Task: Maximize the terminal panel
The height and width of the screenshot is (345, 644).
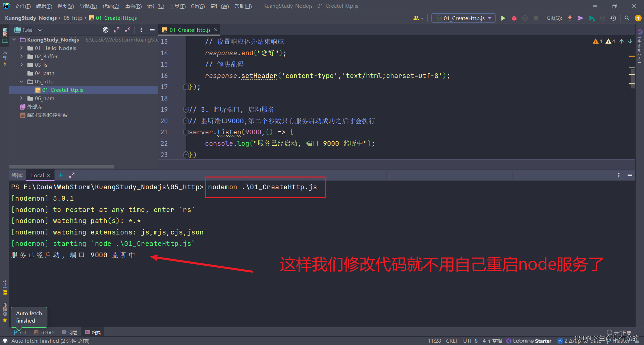Action: pos(72,175)
